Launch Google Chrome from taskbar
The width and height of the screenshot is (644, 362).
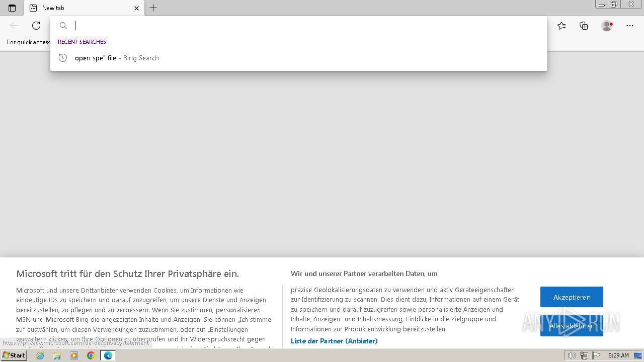tap(91, 355)
